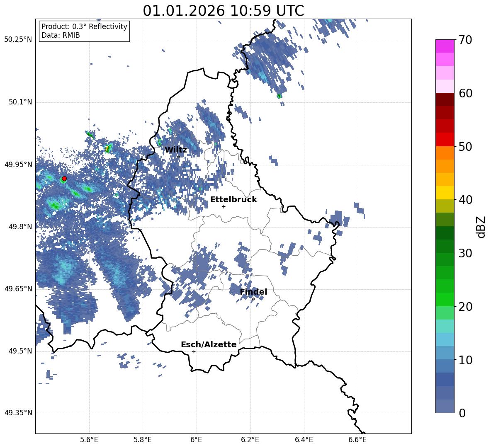Click colorbar tick label 20
Viewport: 491px width, 448px height.
tap(466, 307)
